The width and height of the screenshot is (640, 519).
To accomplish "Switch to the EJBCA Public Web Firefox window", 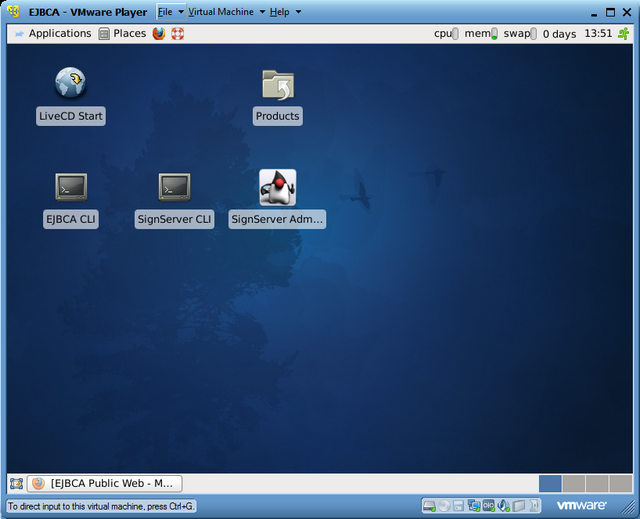I will (x=104, y=484).
